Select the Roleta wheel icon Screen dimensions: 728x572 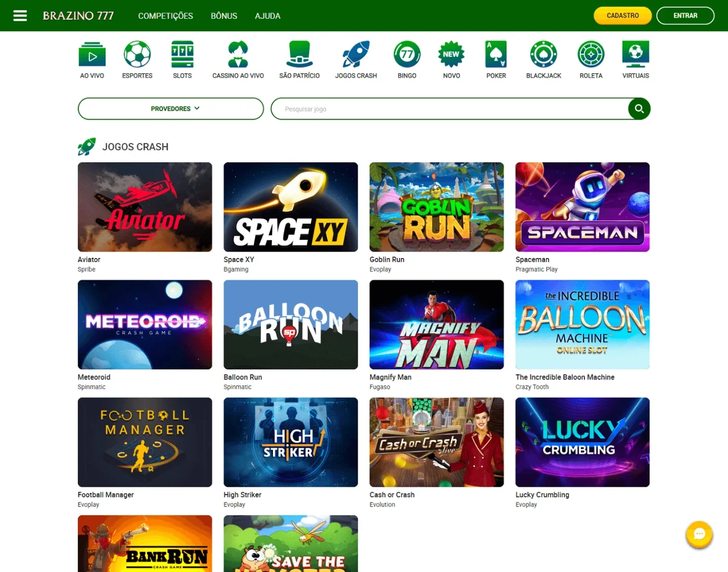tap(591, 54)
